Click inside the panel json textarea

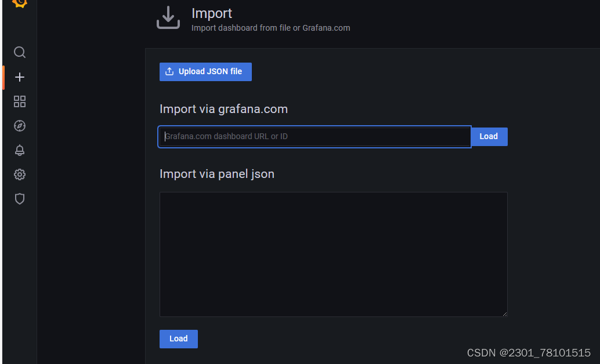point(333,254)
